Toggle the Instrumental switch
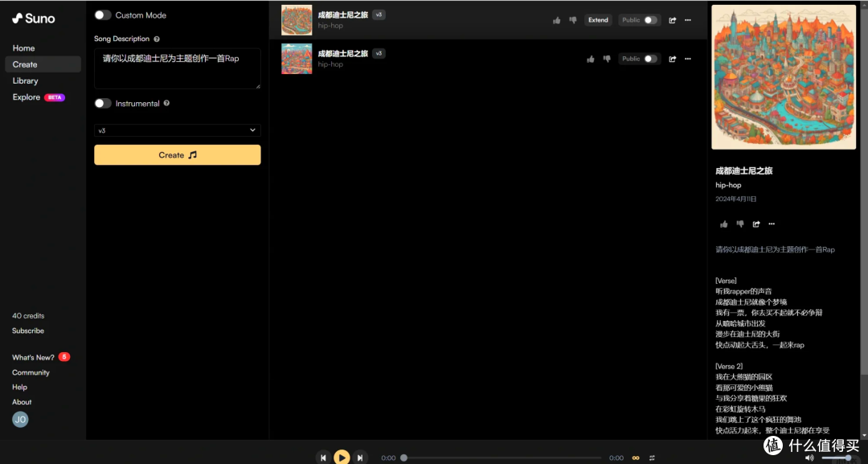Viewport: 868px width, 464px height. [x=102, y=103]
